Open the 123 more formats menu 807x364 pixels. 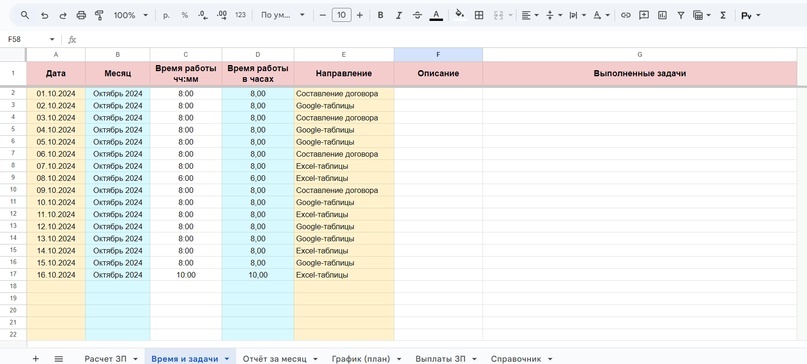(x=240, y=15)
